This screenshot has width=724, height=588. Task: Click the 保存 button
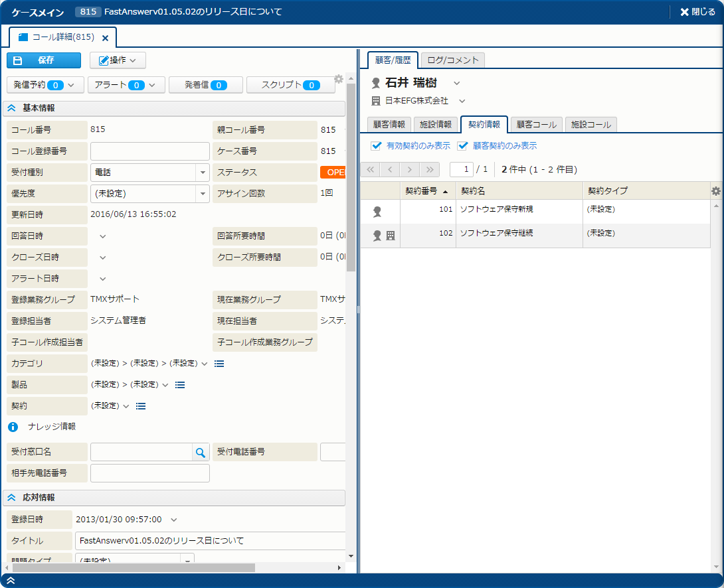(43, 60)
